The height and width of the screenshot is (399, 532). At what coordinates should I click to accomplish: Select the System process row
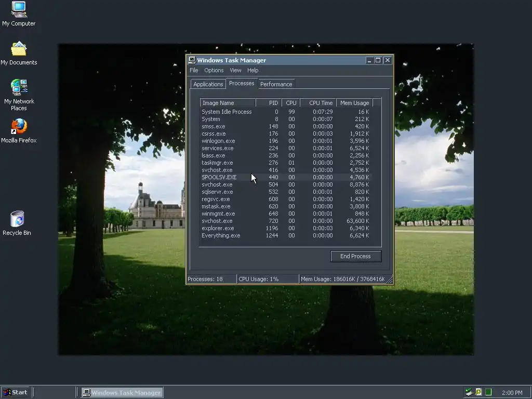click(x=285, y=119)
